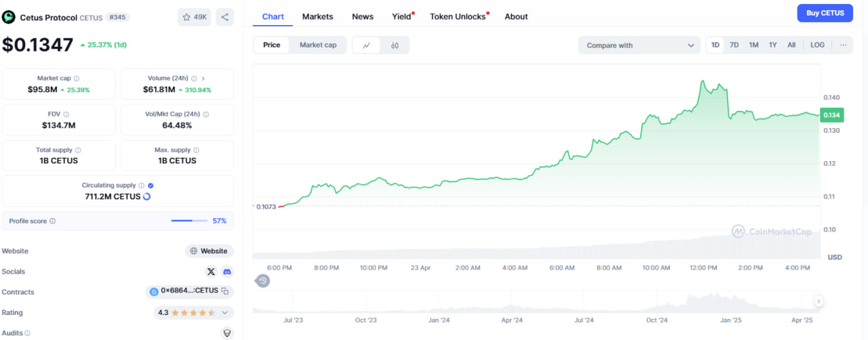Open the project Website link
868x340 pixels.
tap(209, 251)
